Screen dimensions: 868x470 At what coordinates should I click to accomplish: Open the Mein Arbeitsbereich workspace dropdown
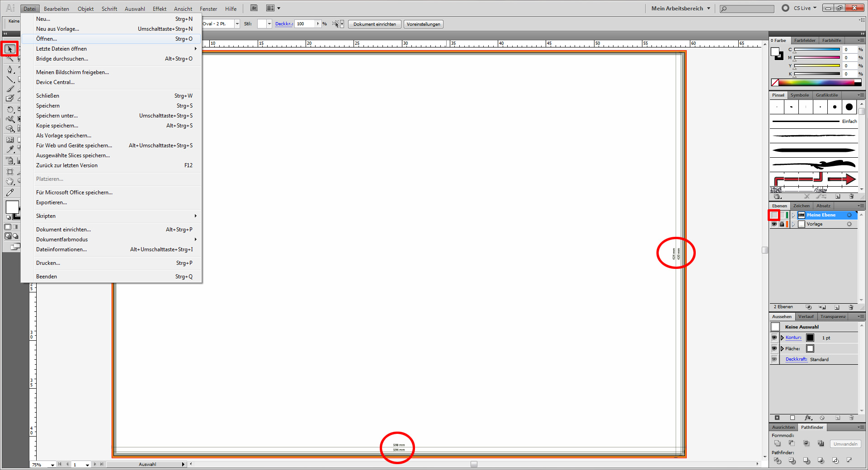(x=680, y=8)
